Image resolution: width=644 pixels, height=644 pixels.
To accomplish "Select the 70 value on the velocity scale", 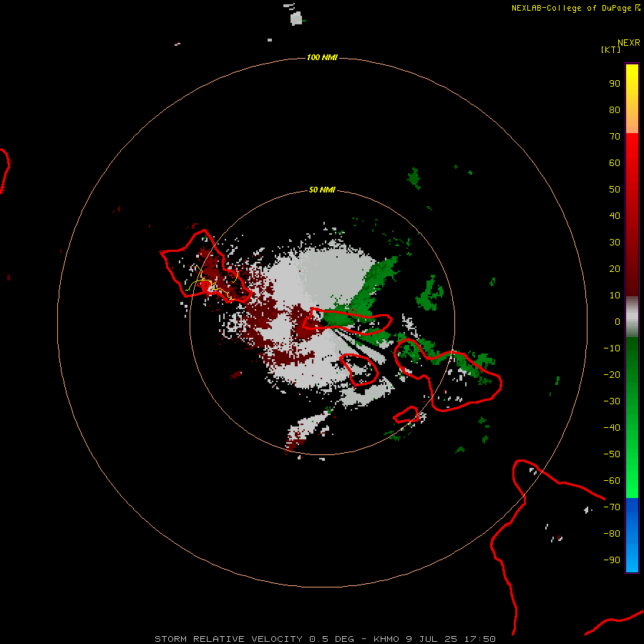I will [615, 137].
